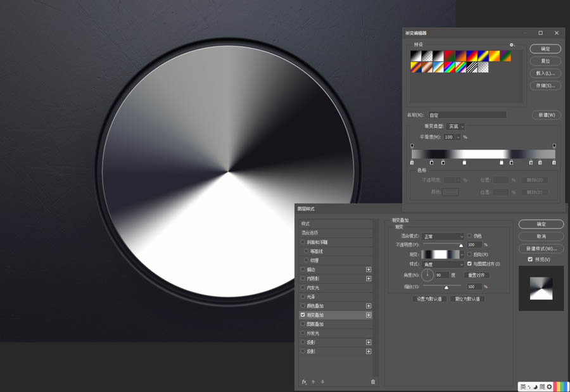Expand the 样式 gradient style dropdown
Image resolution: width=570 pixels, height=392 pixels.
443,263
